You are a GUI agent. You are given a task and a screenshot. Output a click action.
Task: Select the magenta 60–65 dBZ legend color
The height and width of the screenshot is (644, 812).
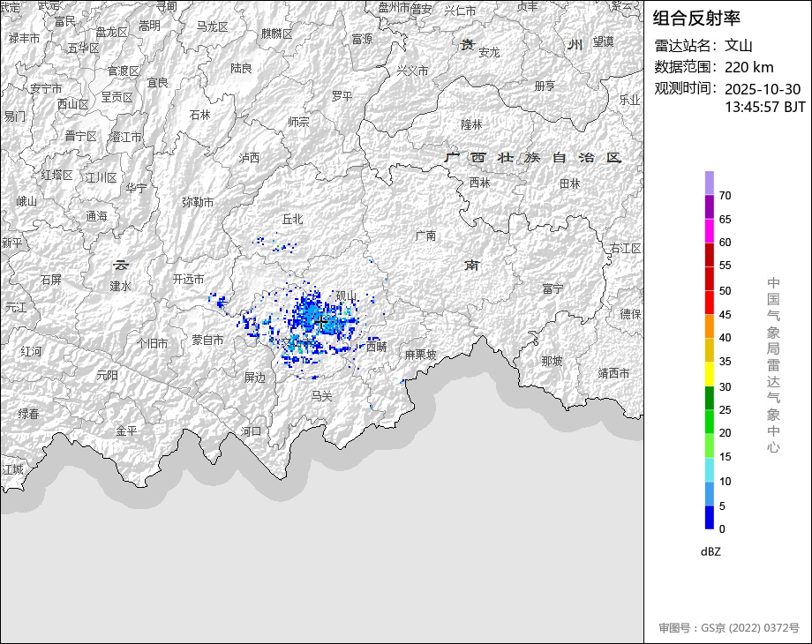[709, 231]
